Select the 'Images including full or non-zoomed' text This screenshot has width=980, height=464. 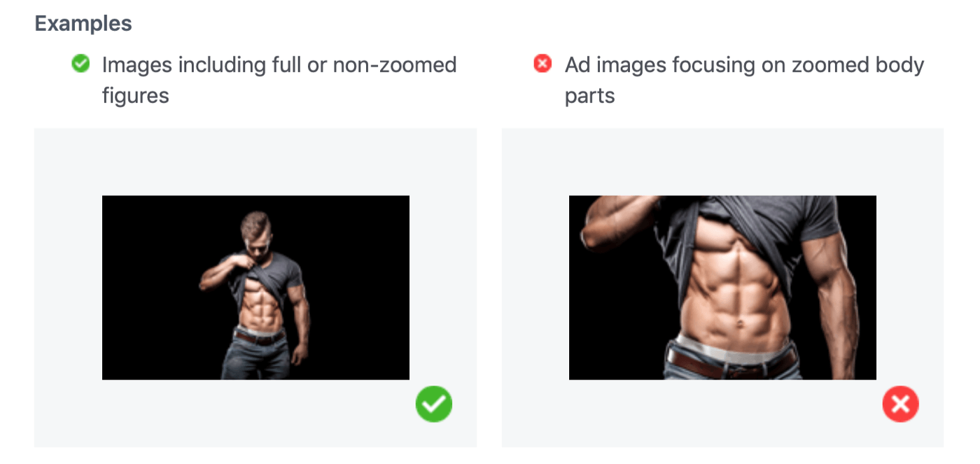click(x=279, y=65)
